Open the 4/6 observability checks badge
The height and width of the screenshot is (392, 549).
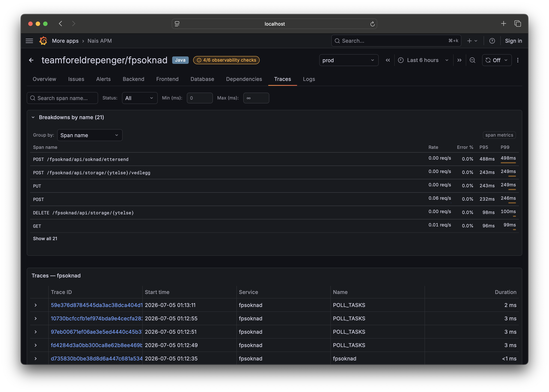(x=226, y=60)
